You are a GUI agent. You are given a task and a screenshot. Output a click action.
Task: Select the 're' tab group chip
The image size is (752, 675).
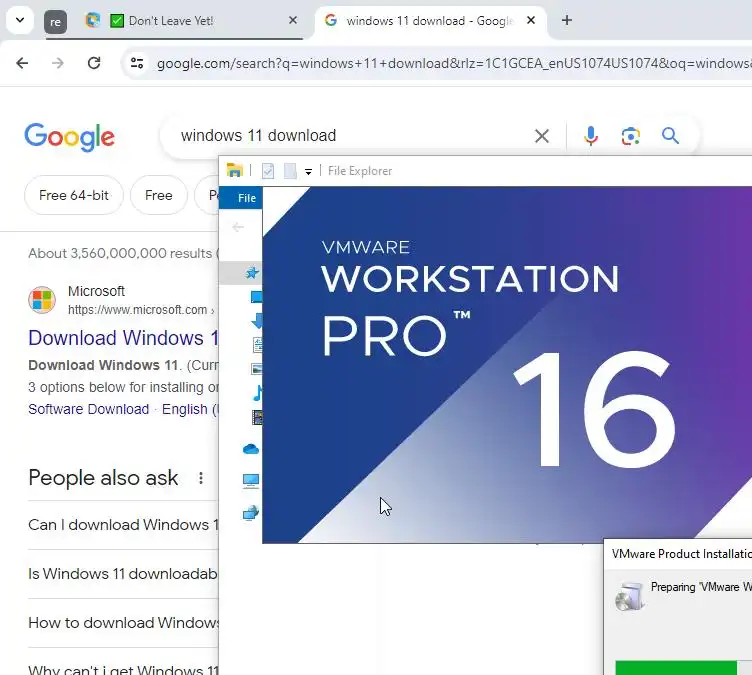tap(55, 22)
